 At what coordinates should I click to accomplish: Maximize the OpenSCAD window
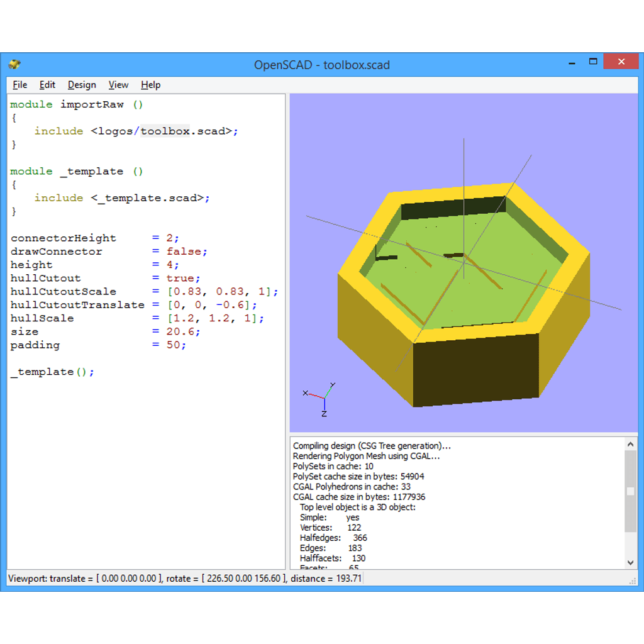[x=592, y=62]
